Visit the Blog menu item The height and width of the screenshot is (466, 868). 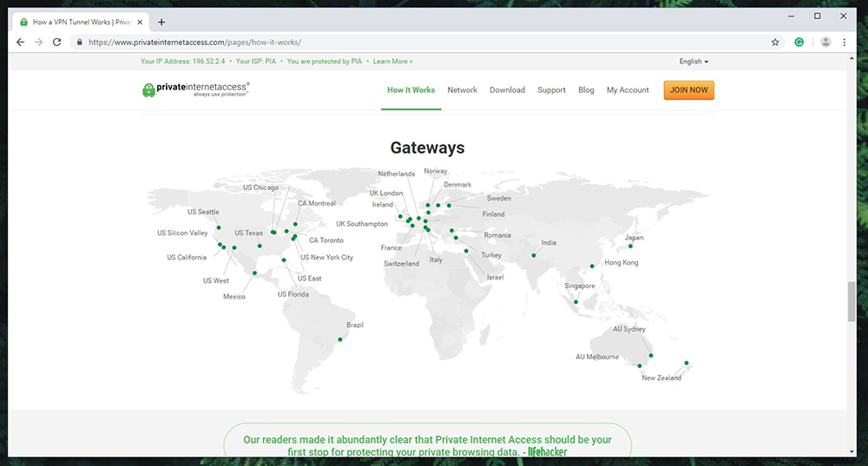[x=586, y=89]
